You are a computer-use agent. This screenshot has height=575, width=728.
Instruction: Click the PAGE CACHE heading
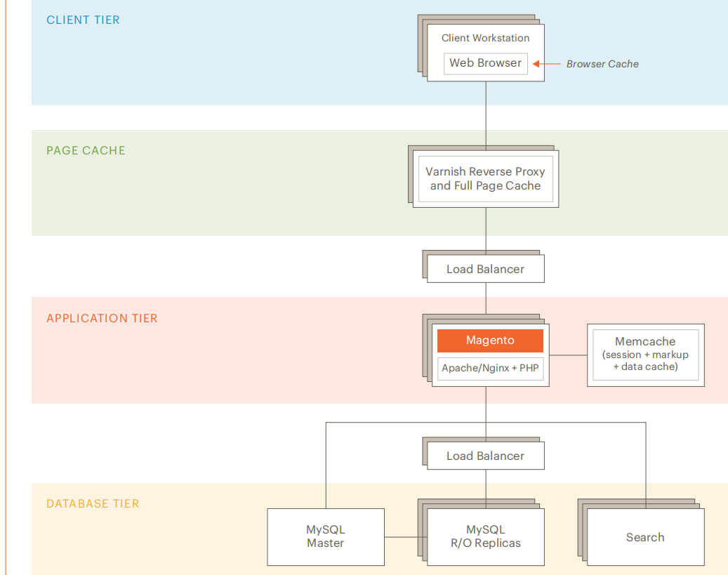click(86, 150)
